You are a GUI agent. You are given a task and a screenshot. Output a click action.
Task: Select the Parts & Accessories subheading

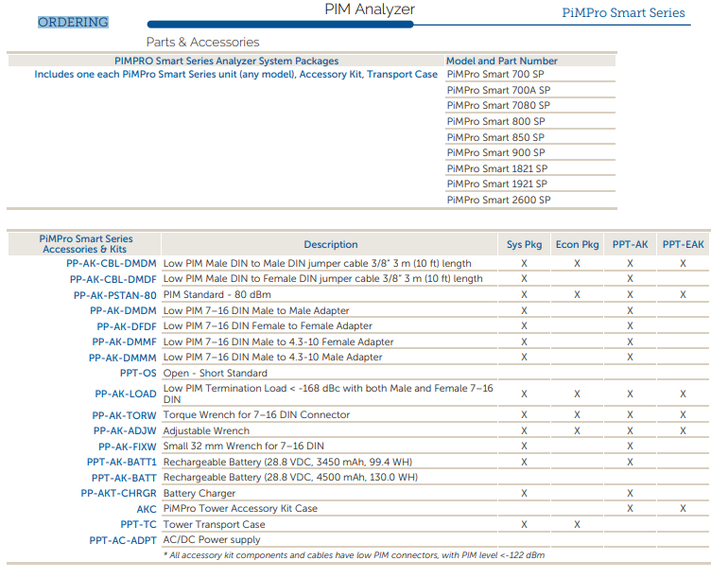tap(202, 42)
